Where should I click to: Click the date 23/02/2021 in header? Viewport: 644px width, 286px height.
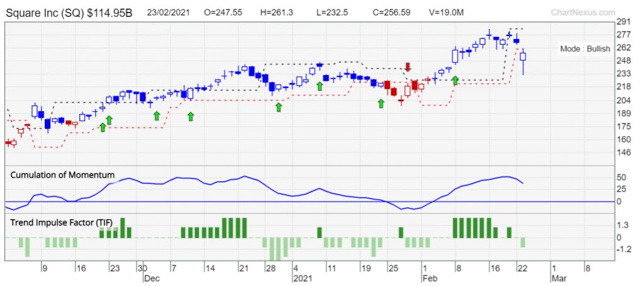[x=169, y=13]
